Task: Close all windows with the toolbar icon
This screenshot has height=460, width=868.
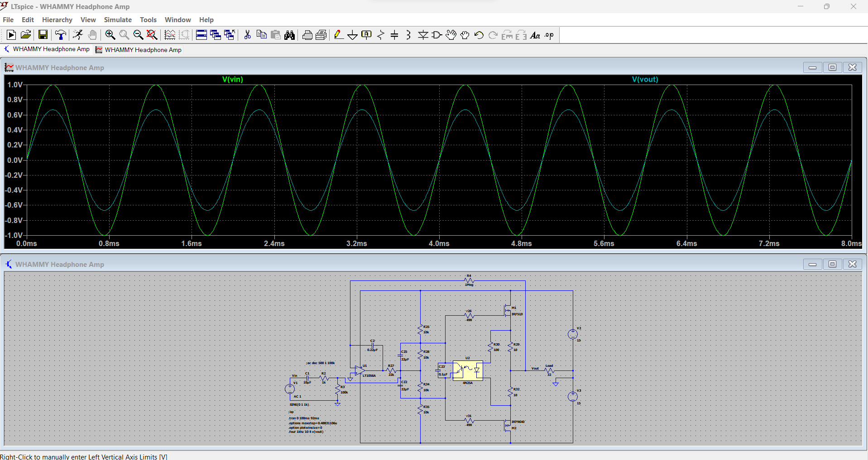Action: tap(230, 35)
